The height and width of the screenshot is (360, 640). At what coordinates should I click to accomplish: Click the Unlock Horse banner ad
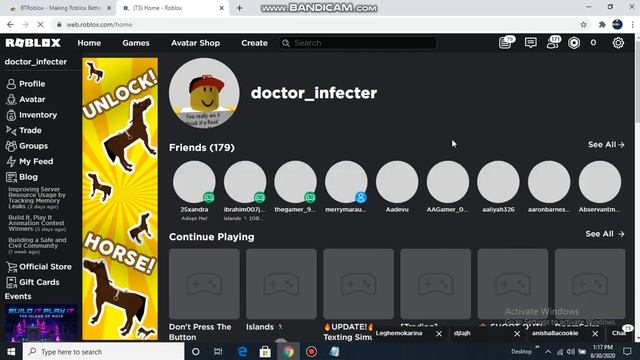pos(120,199)
